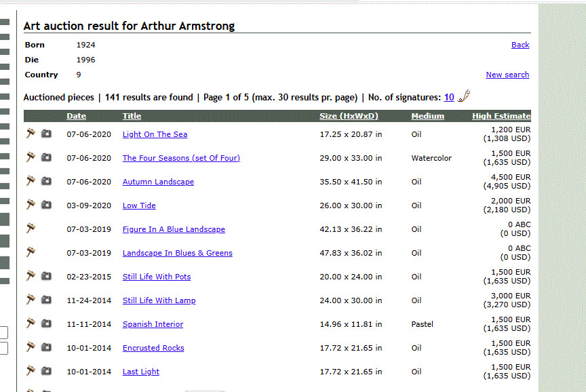Click the 11-24-2014 date cell
The height and width of the screenshot is (392, 586).
point(89,300)
